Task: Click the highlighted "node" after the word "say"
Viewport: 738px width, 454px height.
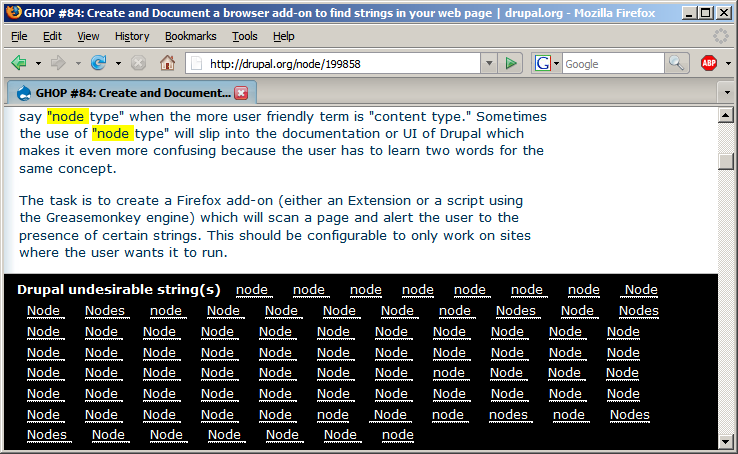Action: pyautogui.click(x=68, y=116)
